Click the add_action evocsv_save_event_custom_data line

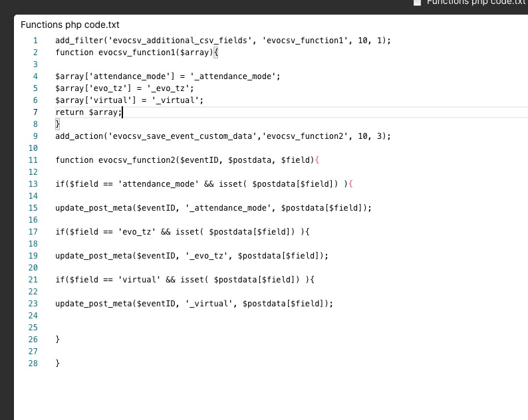click(x=223, y=136)
